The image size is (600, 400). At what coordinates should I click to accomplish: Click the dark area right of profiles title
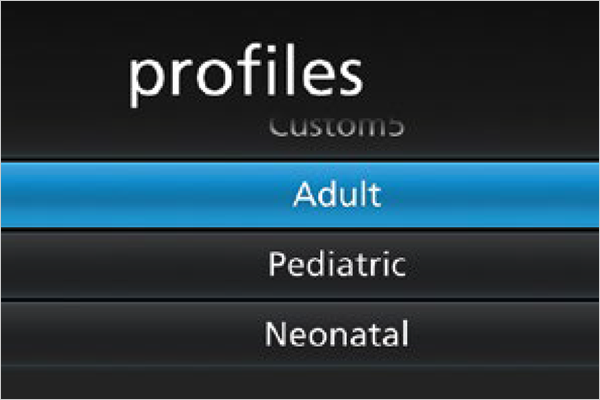480,75
